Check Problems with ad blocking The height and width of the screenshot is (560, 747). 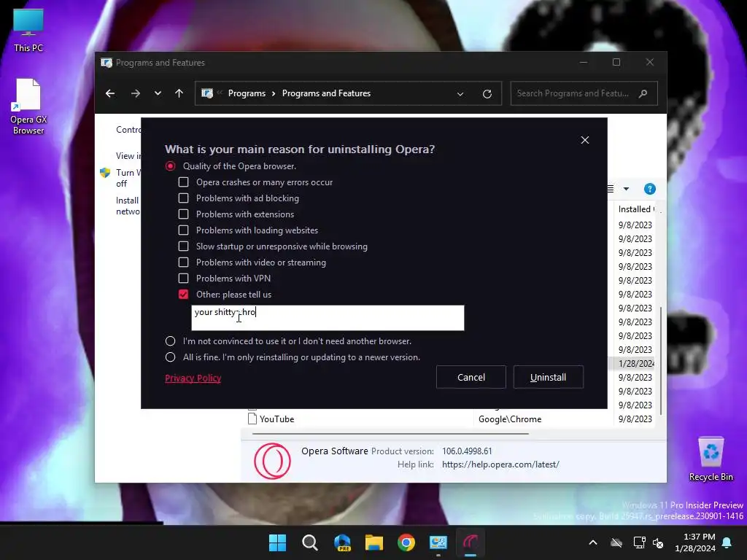183,198
